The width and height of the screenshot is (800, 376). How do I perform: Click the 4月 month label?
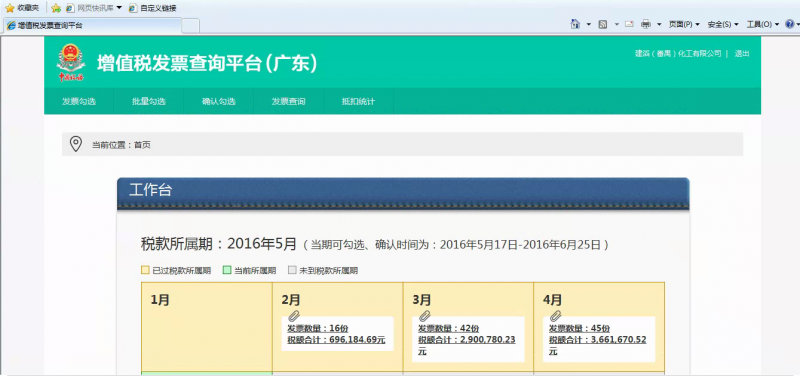(553, 299)
